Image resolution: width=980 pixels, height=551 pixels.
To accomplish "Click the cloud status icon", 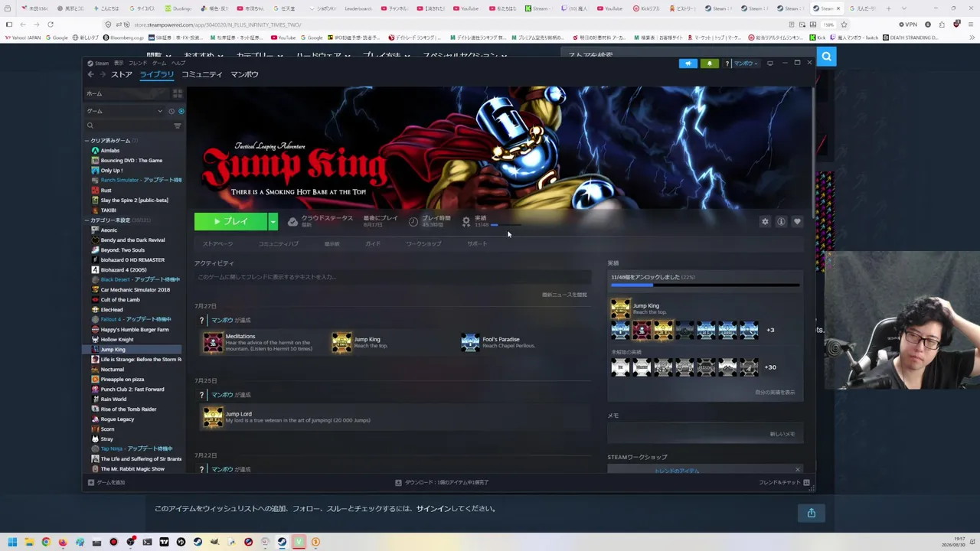I will tap(292, 222).
